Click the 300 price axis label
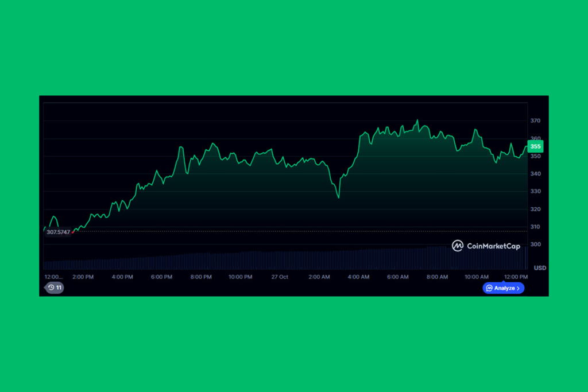 pos(535,244)
